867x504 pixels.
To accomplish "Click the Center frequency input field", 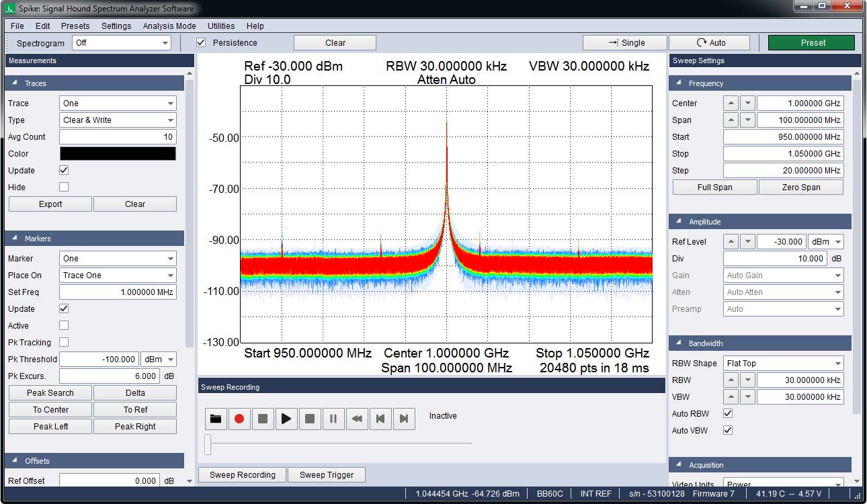I will click(800, 103).
